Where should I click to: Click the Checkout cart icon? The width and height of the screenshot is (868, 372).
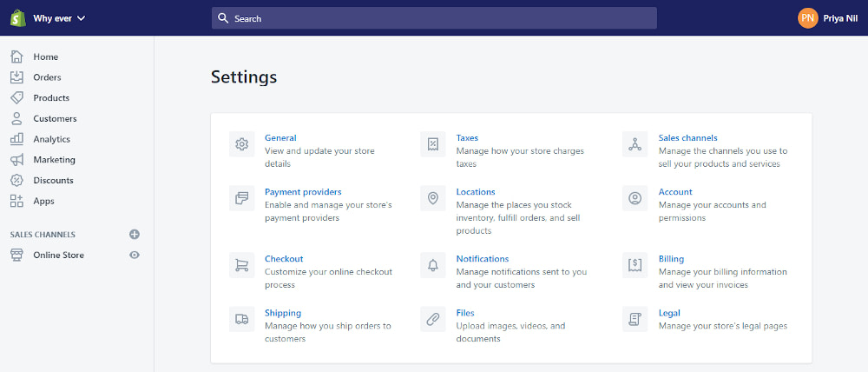pyautogui.click(x=242, y=265)
